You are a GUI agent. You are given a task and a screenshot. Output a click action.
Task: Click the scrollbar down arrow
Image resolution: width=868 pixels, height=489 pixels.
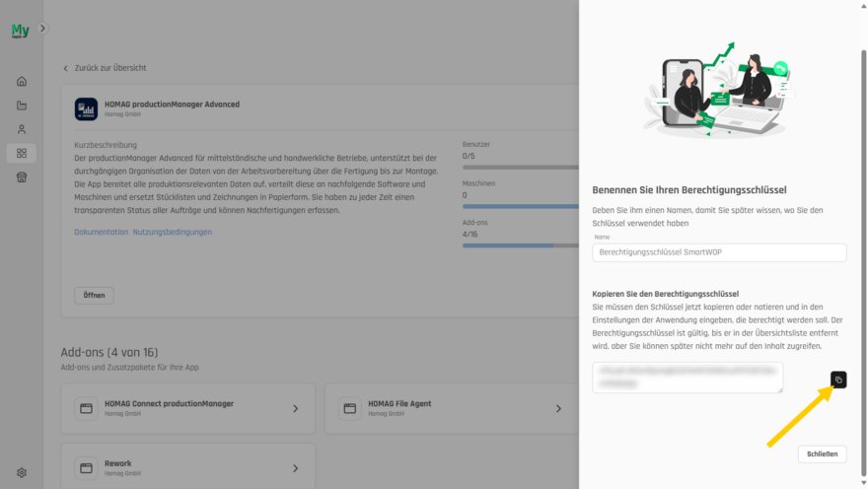click(864, 483)
